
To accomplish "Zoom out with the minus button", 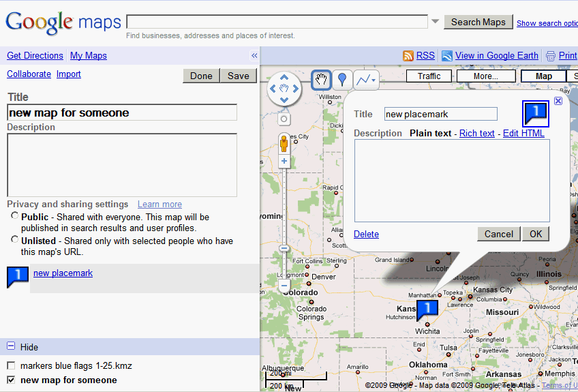I will (284, 286).
